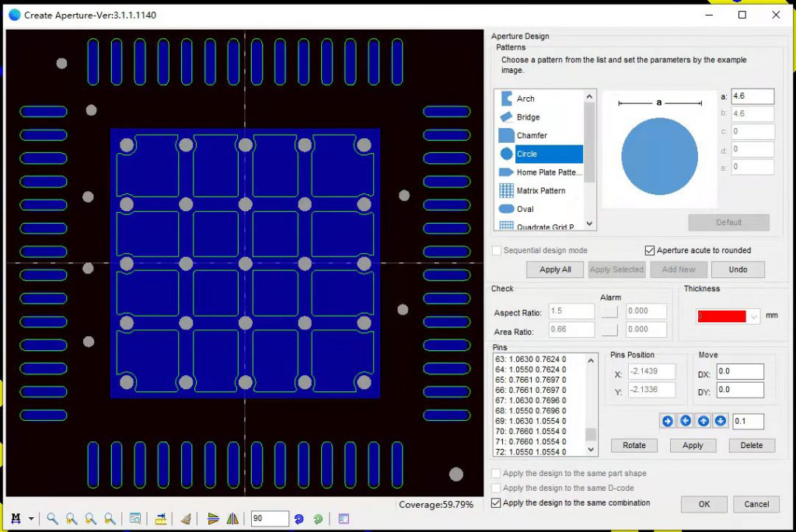Select the Oval pattern
This screenshot has width=796, height=532.
coord(525,209)
